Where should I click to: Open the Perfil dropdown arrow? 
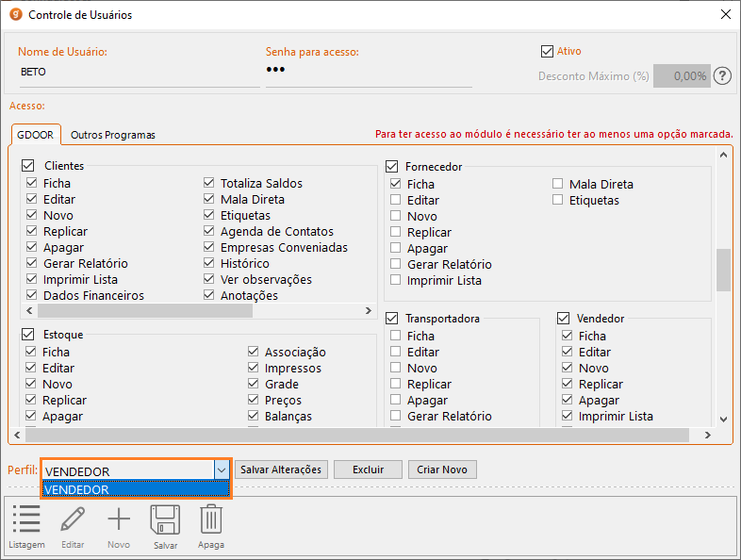(x=222, y=470)
